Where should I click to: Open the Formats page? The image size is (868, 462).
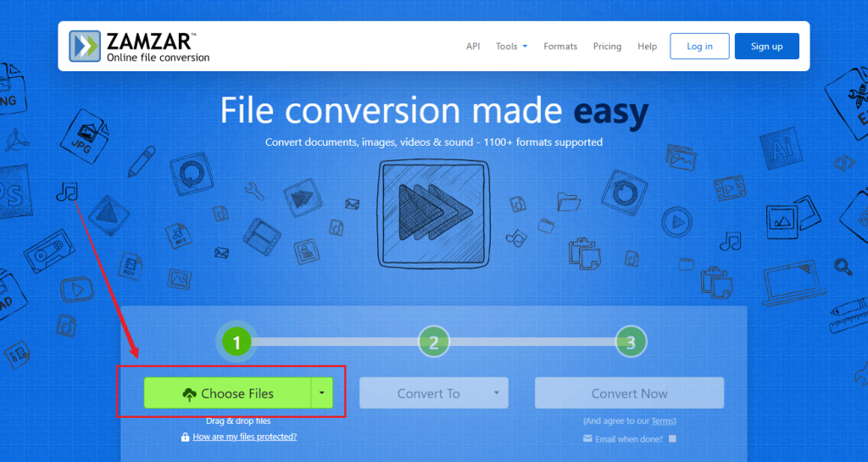click(560, 47)
